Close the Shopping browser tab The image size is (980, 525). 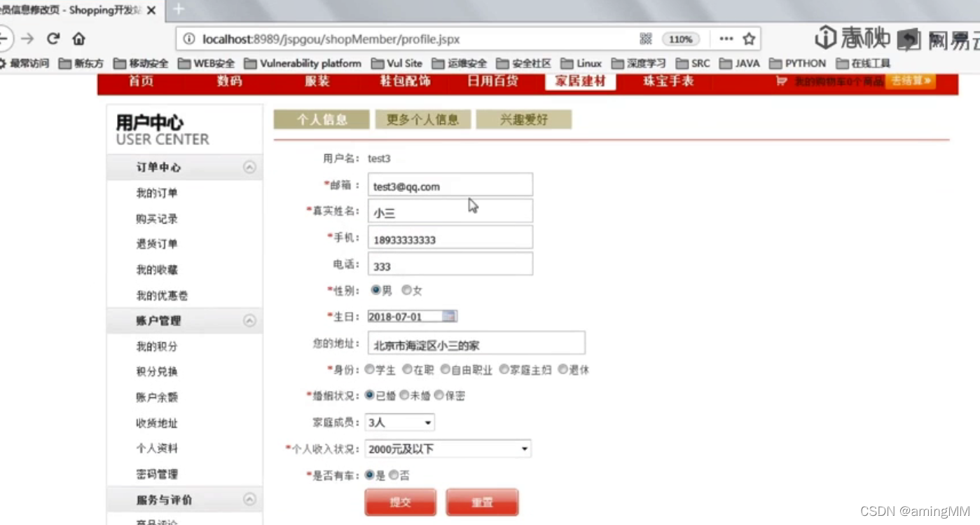click(151, 11)
